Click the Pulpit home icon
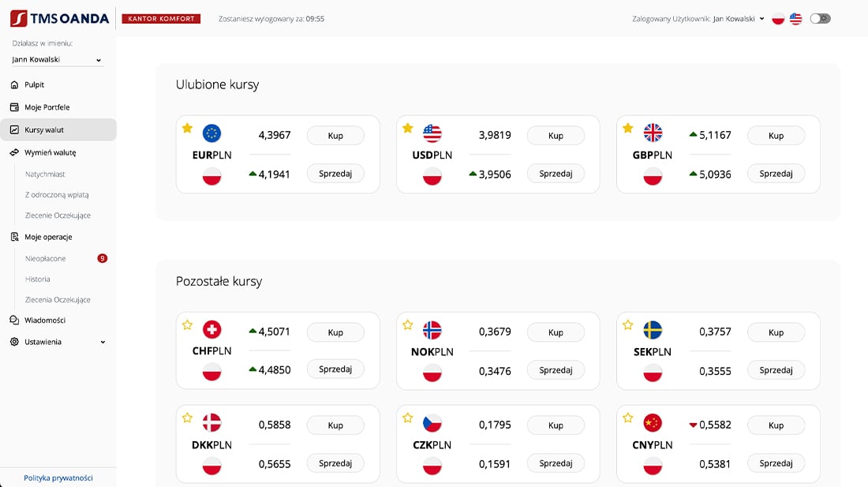The image size is (868, 487). (x=14, y=84)
